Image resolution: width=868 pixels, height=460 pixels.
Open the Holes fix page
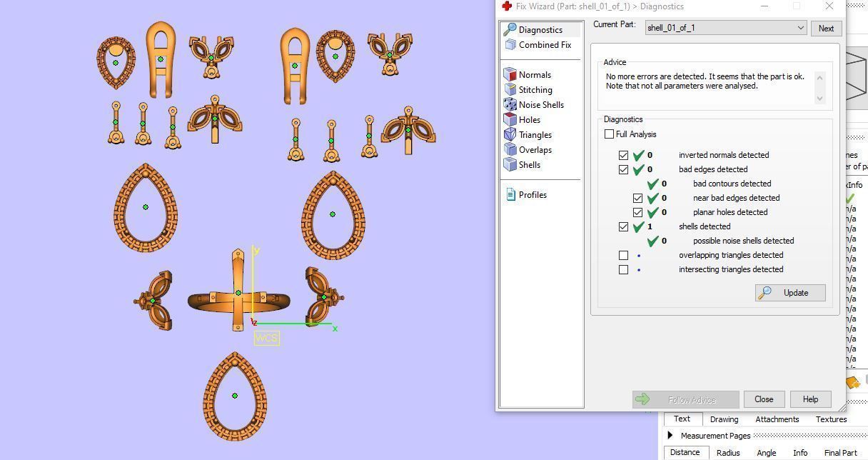point(530,120)
